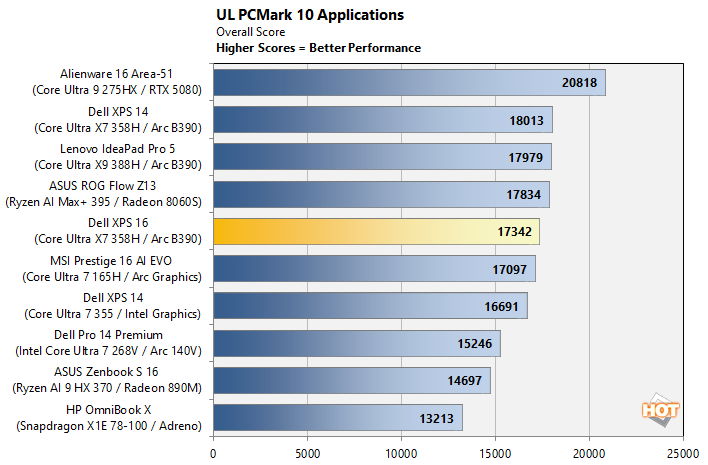Click the Higher Scores = Better Performance note
Viewport: 708px width, 465px height.
(x=318, y=48)
